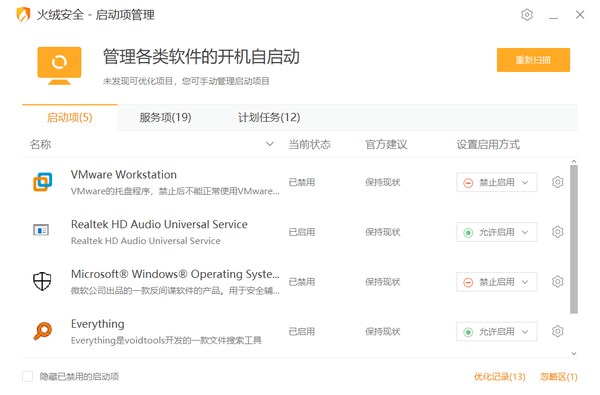
Task: Click 保持现状 suggestion in Everything row
Action: click(383, 332)
